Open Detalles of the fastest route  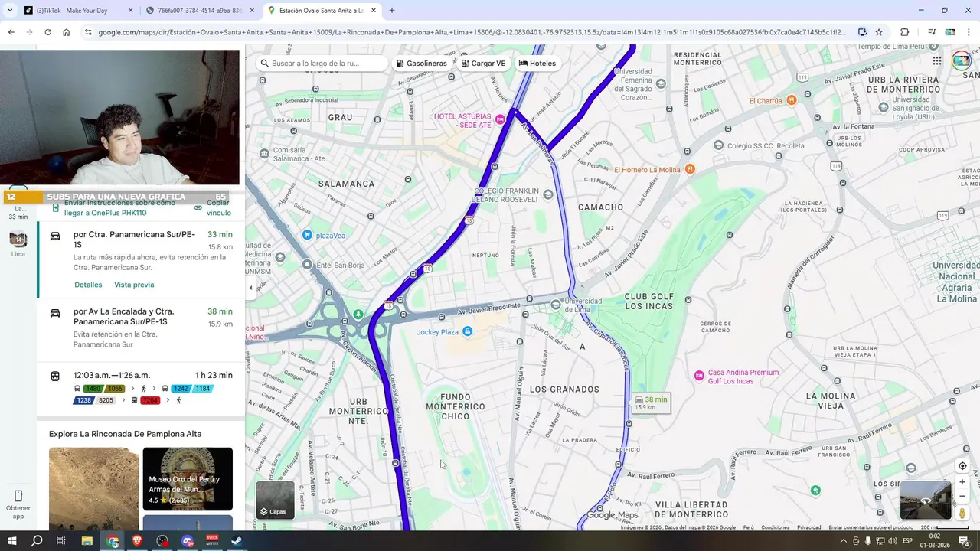point(88,285)
